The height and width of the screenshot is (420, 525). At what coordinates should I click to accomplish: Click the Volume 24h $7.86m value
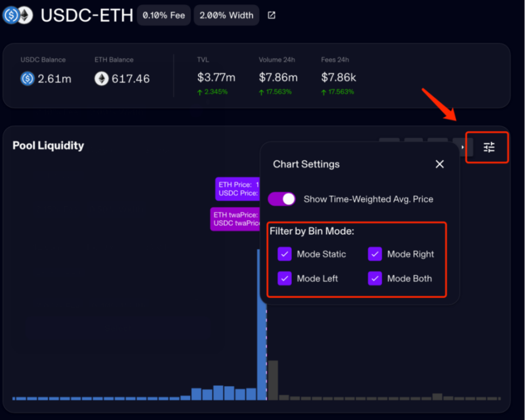(278, 78)
